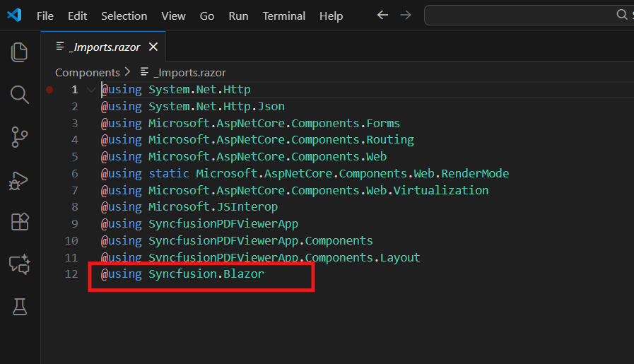Screen dimensions: 634x364
Task: Click the static keyword on line 6
Action: [169, 173]
